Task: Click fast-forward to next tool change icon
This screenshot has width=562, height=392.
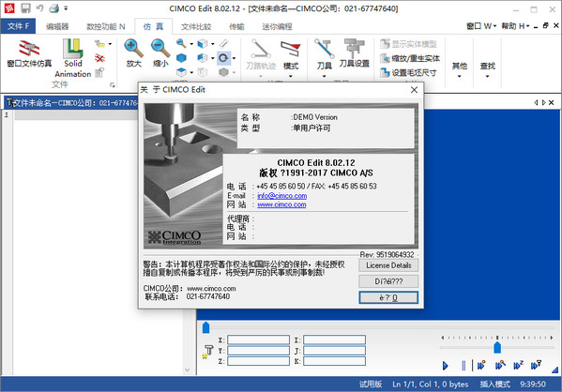Action: tap(481, 365)
